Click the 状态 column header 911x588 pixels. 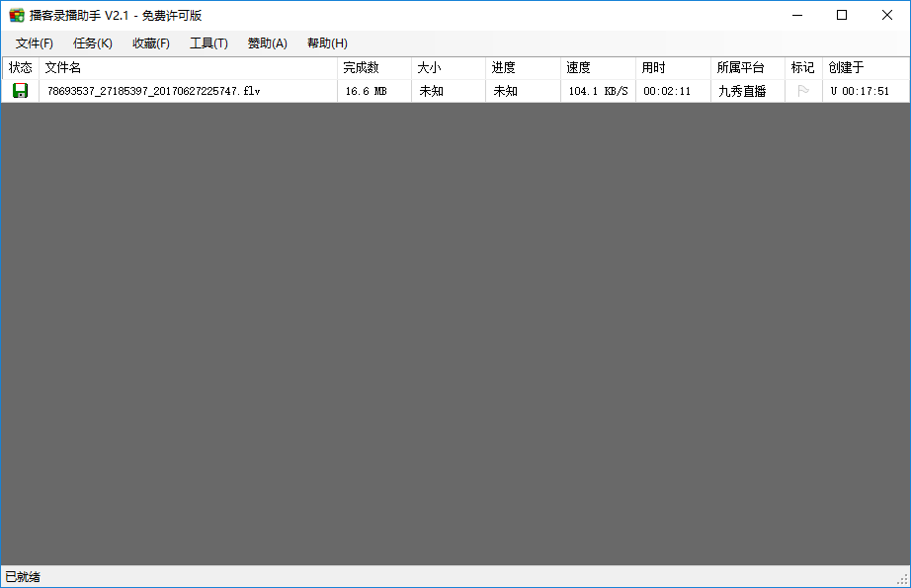pyautogui.click(x=19, y=67)
